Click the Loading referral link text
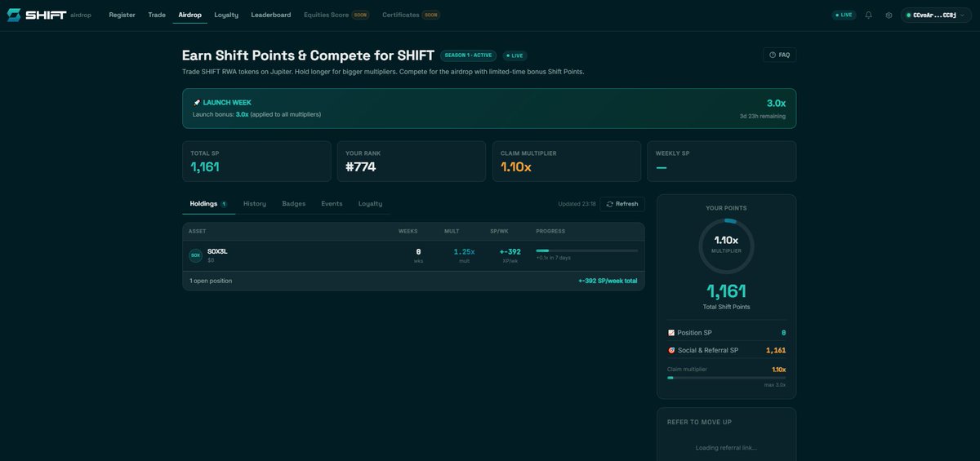Image resolution: width=980 pixels, height=461 pixels. tap(726, 447)
